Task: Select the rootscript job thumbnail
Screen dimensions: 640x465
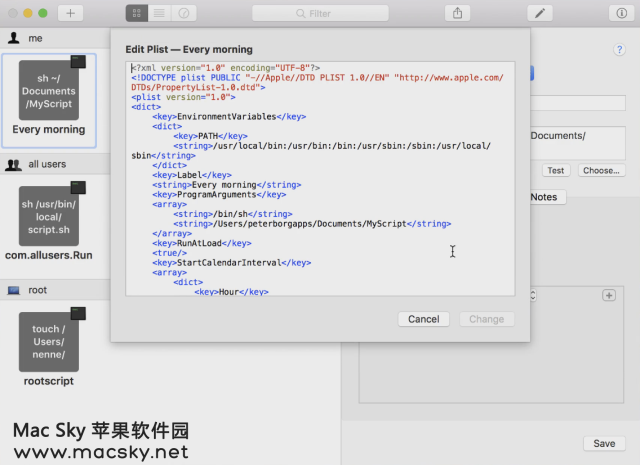Action: (49, 342)
